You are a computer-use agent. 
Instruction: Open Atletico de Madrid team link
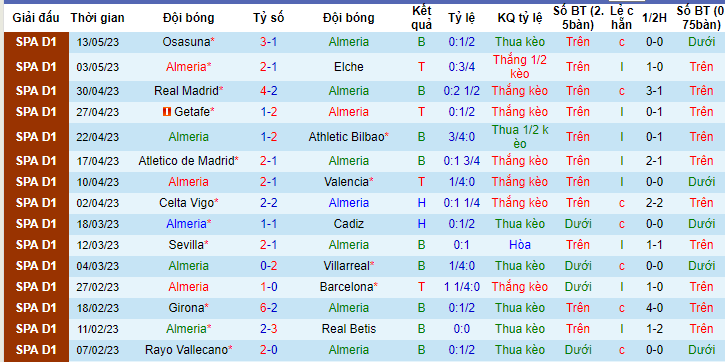pyautogui.click(x=186, y=161)
